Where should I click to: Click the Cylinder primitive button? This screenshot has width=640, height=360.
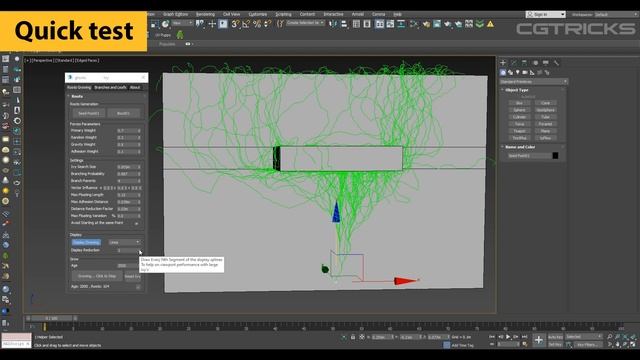[x=519, y=117]
